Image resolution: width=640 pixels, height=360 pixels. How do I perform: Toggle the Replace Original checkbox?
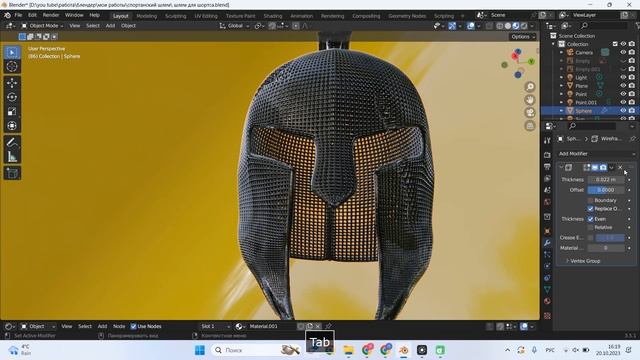tap(590, 209)
